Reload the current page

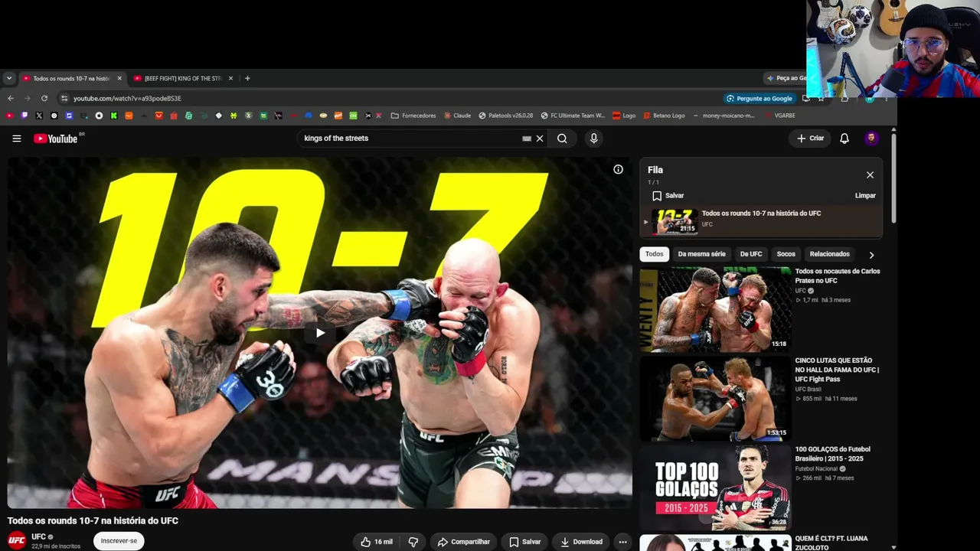coord(44,98)
